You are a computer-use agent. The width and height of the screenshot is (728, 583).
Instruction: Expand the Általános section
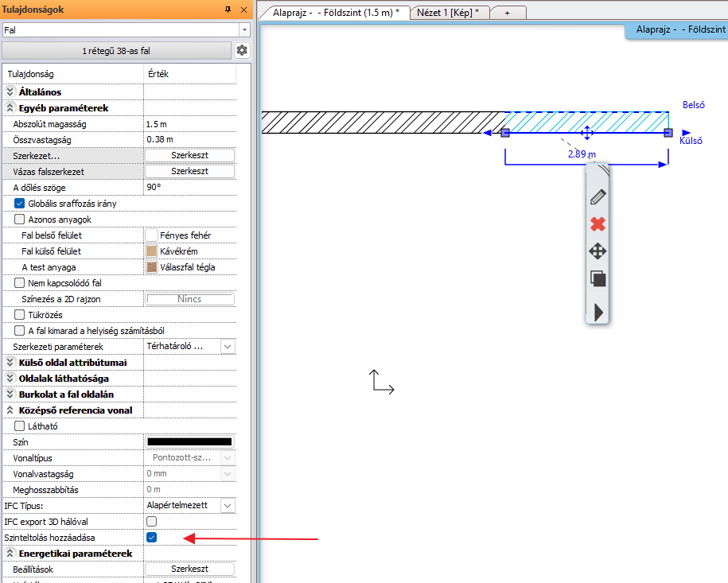(x=10, y=92)
